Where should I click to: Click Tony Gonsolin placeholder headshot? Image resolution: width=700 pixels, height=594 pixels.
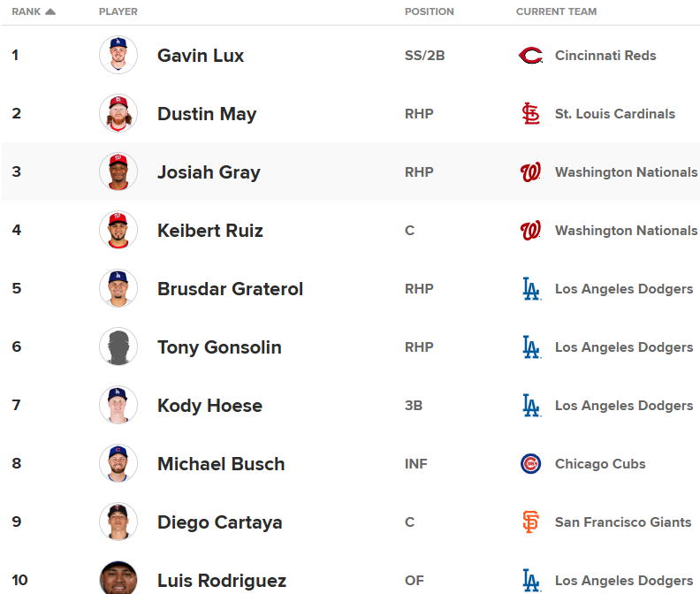click(118, 347)
